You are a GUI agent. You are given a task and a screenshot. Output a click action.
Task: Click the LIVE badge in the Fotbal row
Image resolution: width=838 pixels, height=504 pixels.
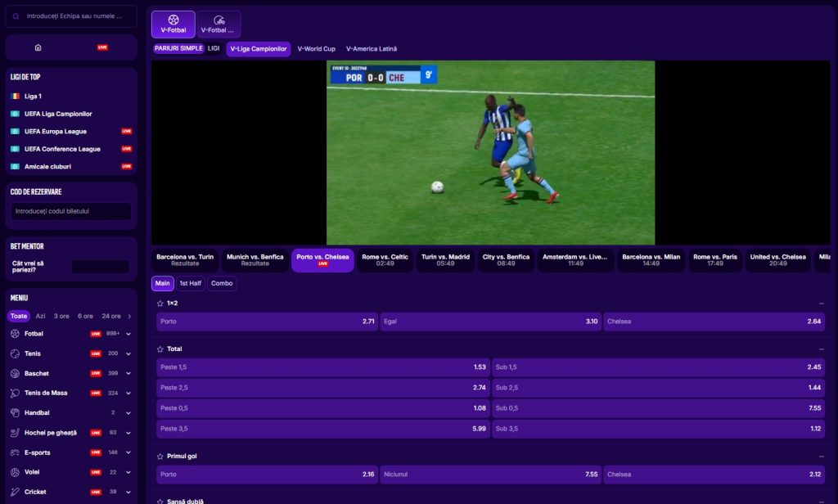coord(96,334)
